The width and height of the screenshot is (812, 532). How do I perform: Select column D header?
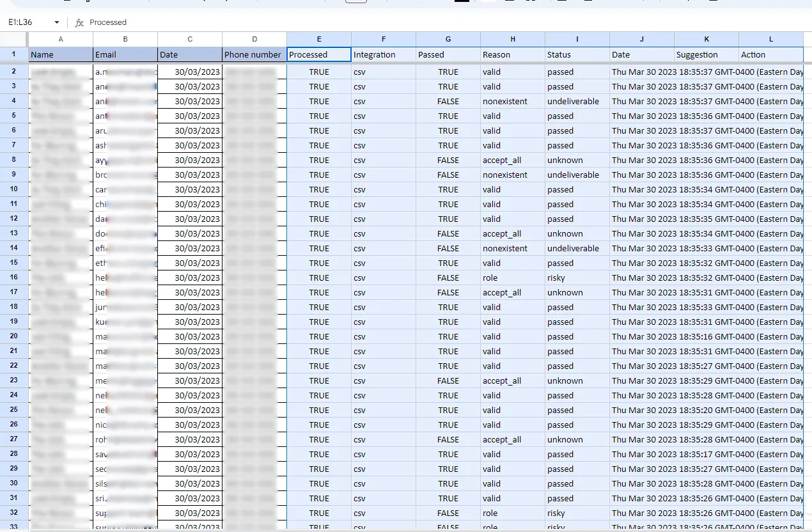(x=254, y=39)
